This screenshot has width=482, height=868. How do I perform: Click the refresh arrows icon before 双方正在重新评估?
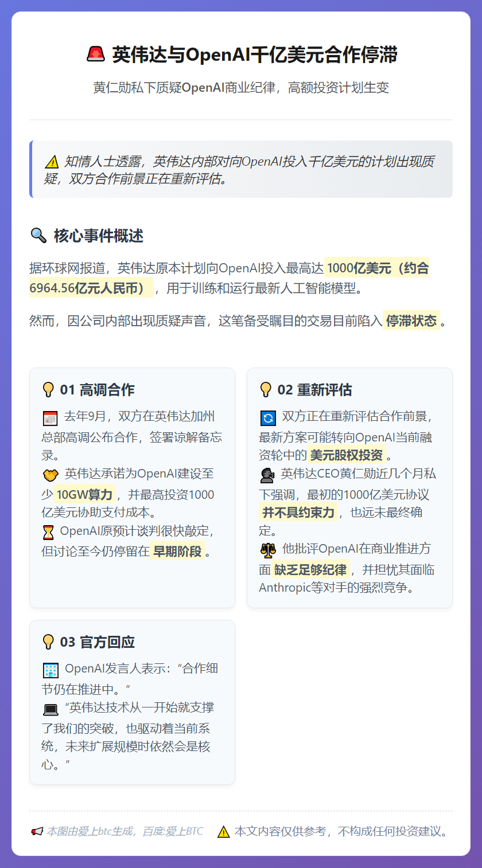click(x=268, y=418)
